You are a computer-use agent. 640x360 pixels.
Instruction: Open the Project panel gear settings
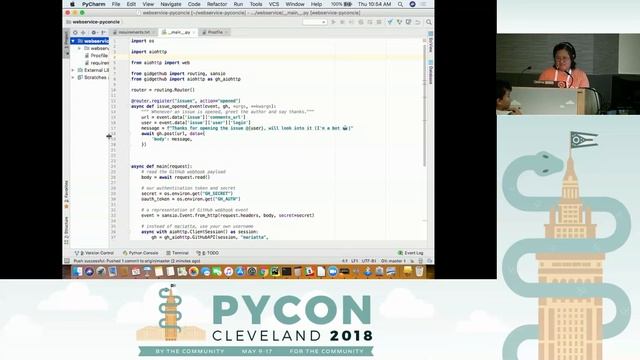click(94, 32)
